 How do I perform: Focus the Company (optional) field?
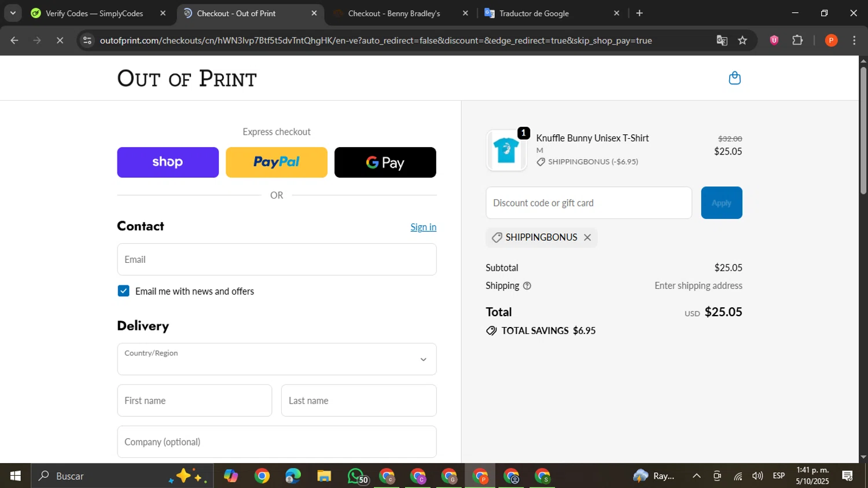pos(277,442)
